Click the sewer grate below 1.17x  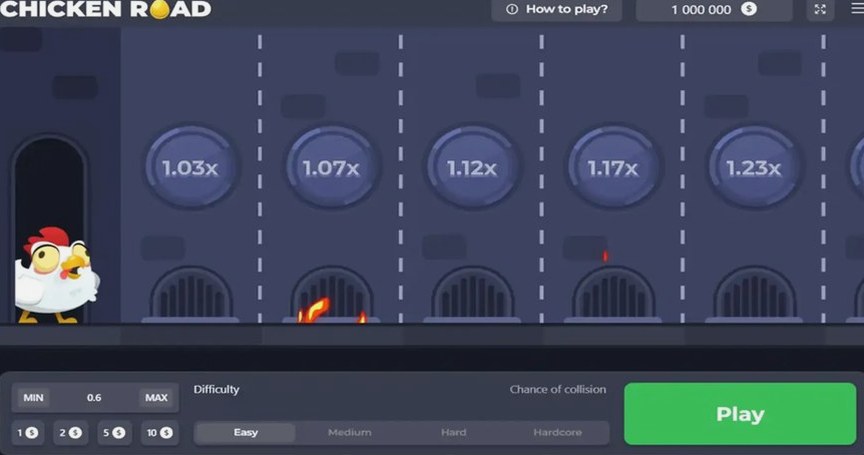pos(613,294)
